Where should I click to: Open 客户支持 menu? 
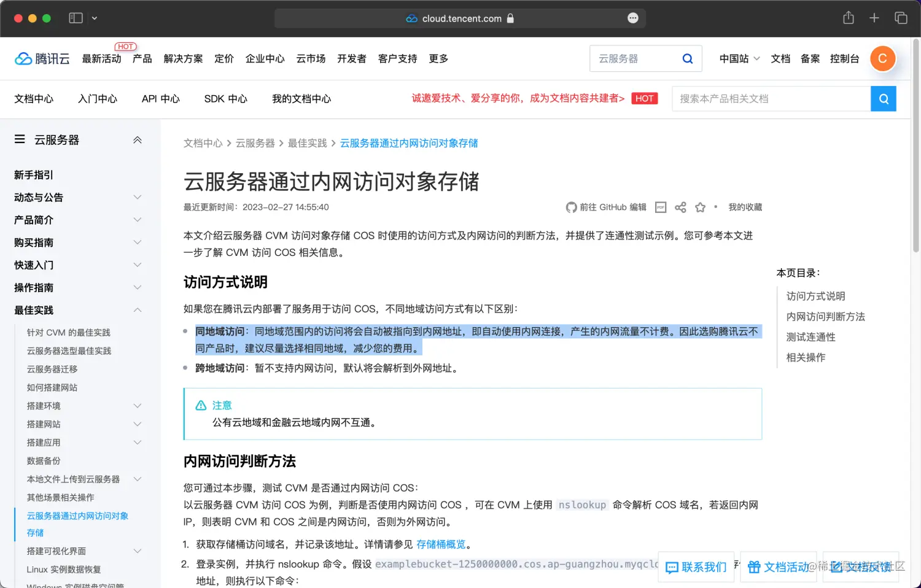[x=398, y=58]
